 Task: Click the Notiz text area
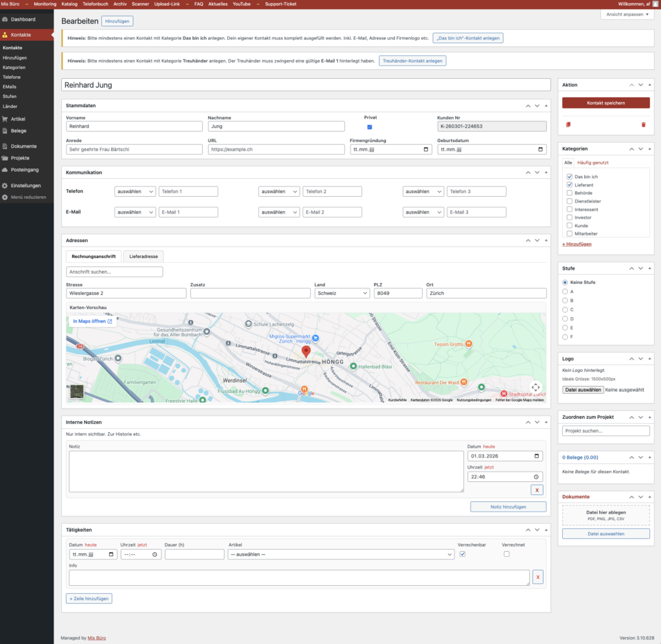pos(266,471)
